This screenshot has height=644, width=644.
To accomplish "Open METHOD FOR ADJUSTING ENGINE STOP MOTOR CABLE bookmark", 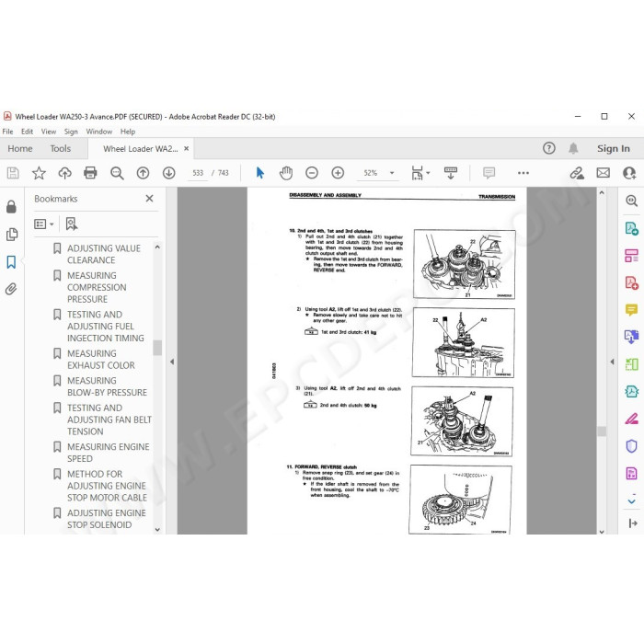I will click(x=108, y=486).
